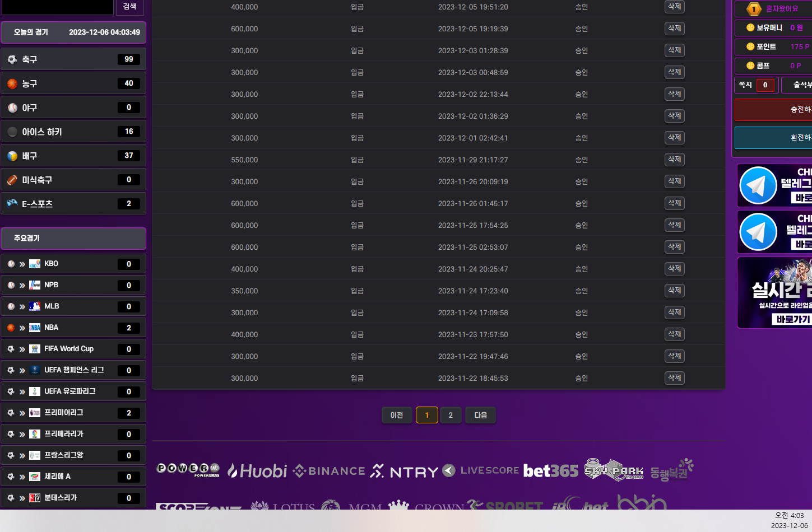Screen dimensions: 812x532
Task: Click the soccer ball icon in sports list
Action: [12, 59]
